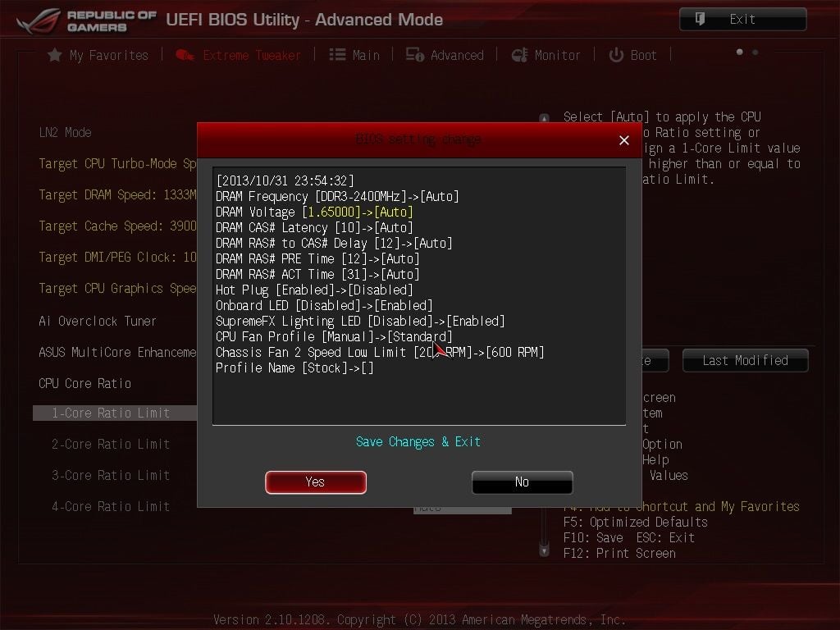Click the CPU Fan Profile change entry
The image size is (840, 630).
(x=335, y=336)
